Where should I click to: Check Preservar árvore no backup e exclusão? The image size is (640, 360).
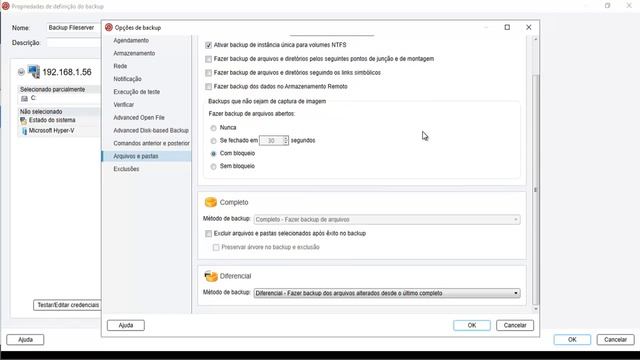(216, 247)
